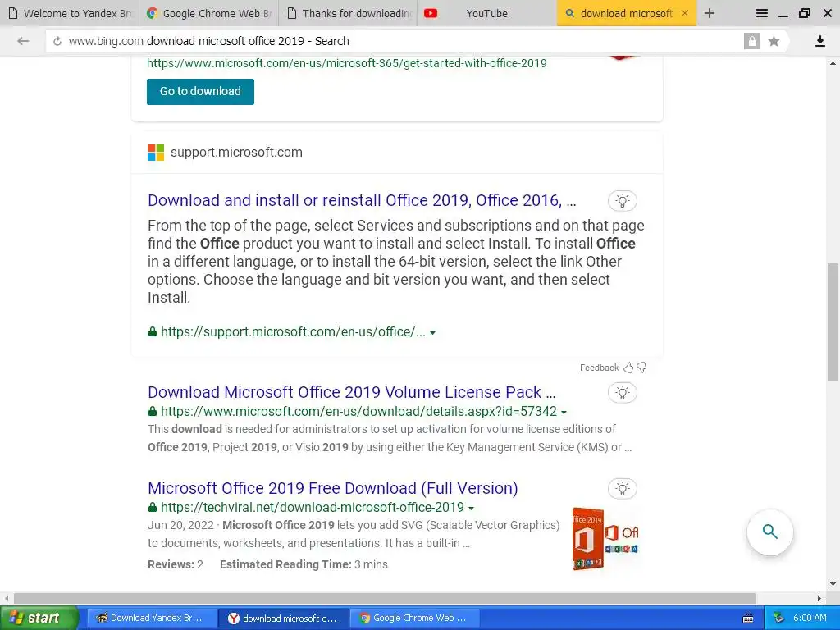Switch to the YouTube tab
The image size is (840, 630).
coord(486,13)
